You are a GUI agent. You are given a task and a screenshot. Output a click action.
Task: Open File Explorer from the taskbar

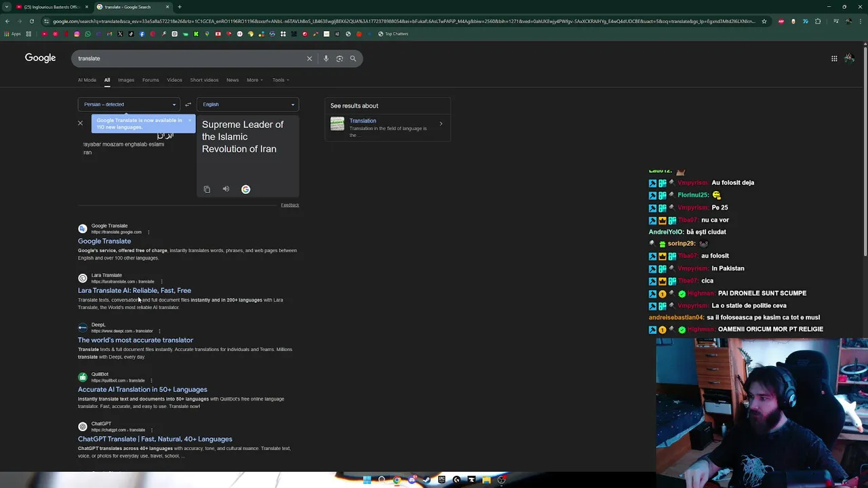486,480
